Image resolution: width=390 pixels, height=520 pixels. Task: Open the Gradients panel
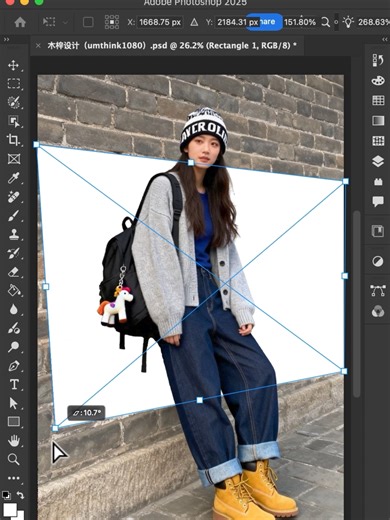point(378,120)
